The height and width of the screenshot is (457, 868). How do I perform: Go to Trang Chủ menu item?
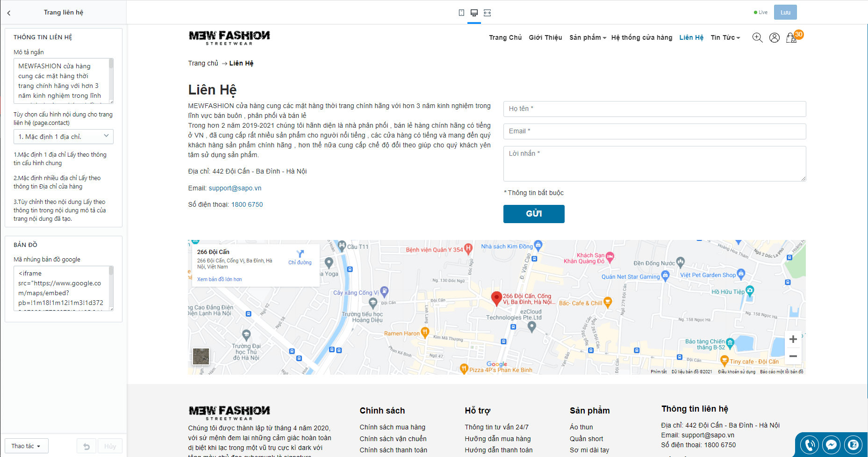505,37
